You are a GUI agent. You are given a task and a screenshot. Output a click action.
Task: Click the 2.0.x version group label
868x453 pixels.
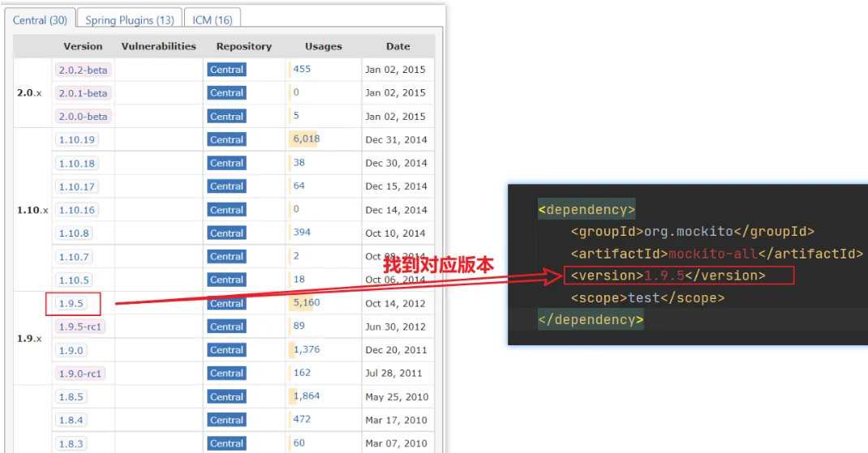[29, 93]
